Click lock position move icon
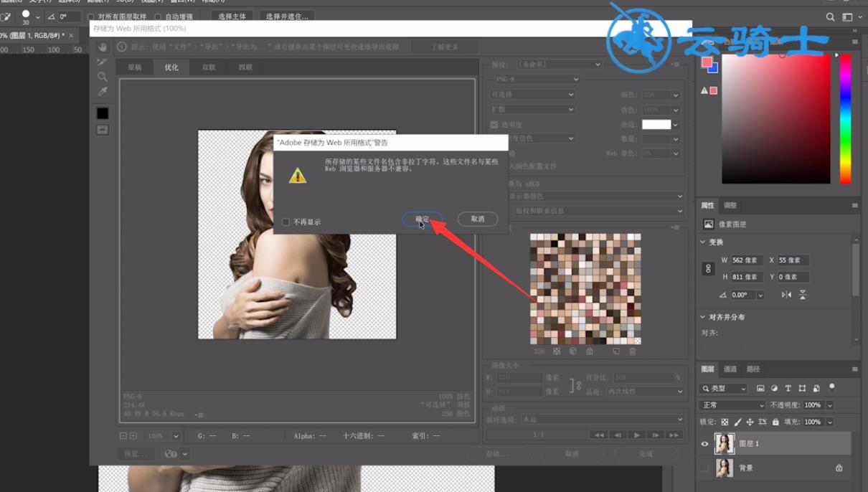The width and height of the screenshot is (868, 492). [750, 422]
